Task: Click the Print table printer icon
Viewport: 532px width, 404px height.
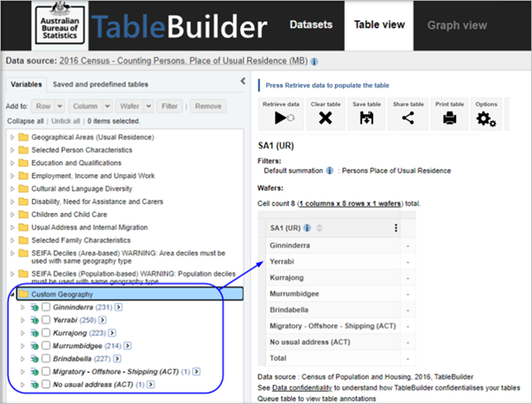Action: (x=450, y=118)
